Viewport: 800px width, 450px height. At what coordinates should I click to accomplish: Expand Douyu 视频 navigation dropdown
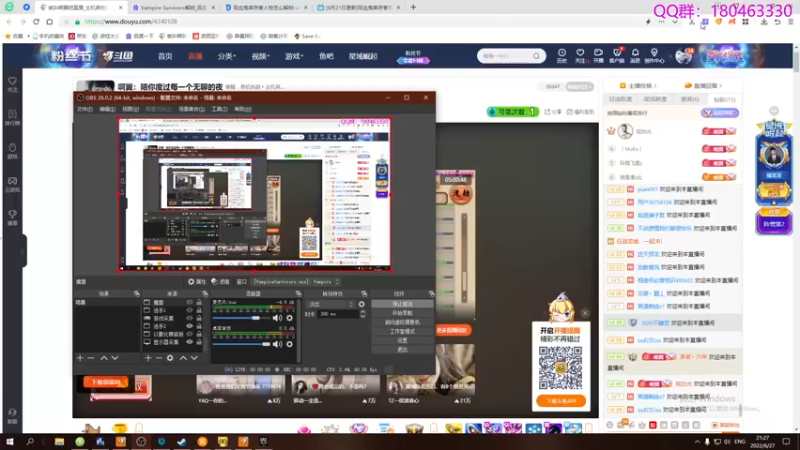(260, 56)
